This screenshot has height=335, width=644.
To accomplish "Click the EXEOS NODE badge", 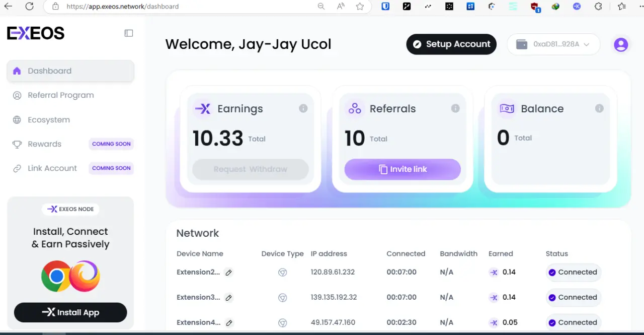I will click(x=70, y=209).
